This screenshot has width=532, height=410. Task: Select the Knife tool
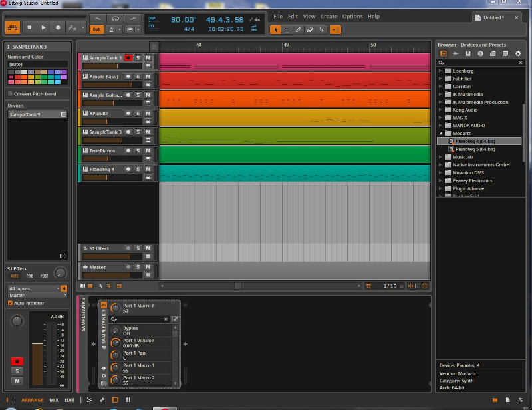tap(322, 29)
